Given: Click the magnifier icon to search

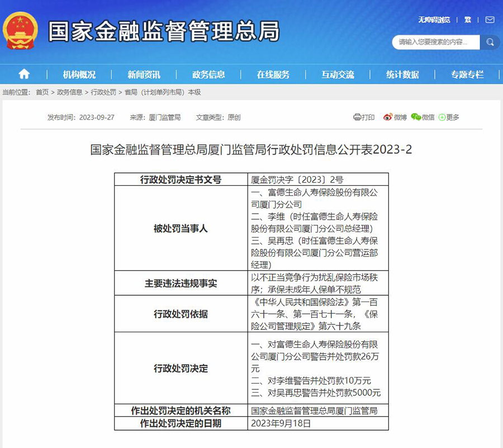Looking at the screenshot, I should (490, 42).
